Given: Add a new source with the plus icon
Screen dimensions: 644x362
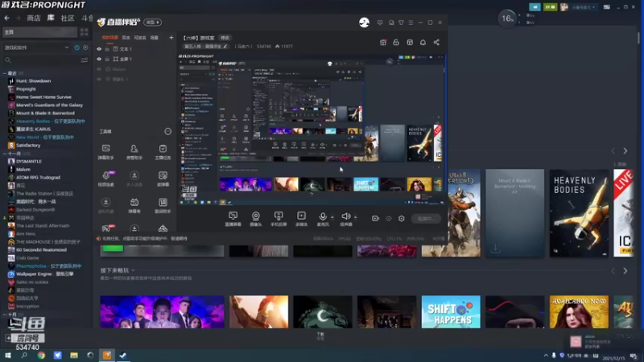Looking at the screenshot, I should (x=171, y=38).
